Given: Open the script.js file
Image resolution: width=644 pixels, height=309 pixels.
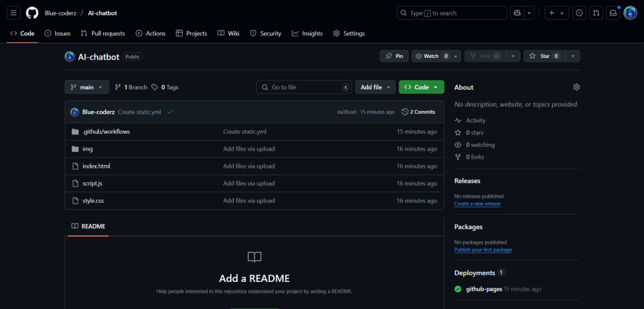Looking at the screenshot, I should point(92,183).
